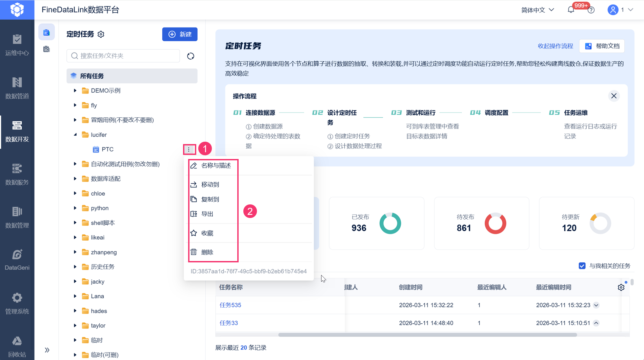Open DataGeni in the left sidebar
644x360 pixels.
coord(17,260)
